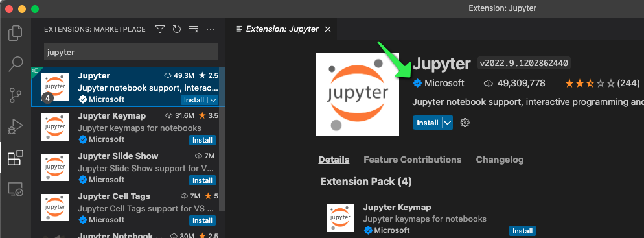Click Jupyter Slide Show logo thumbnail
The width and height of the screenshot is (644, 238).
[55, 167]
